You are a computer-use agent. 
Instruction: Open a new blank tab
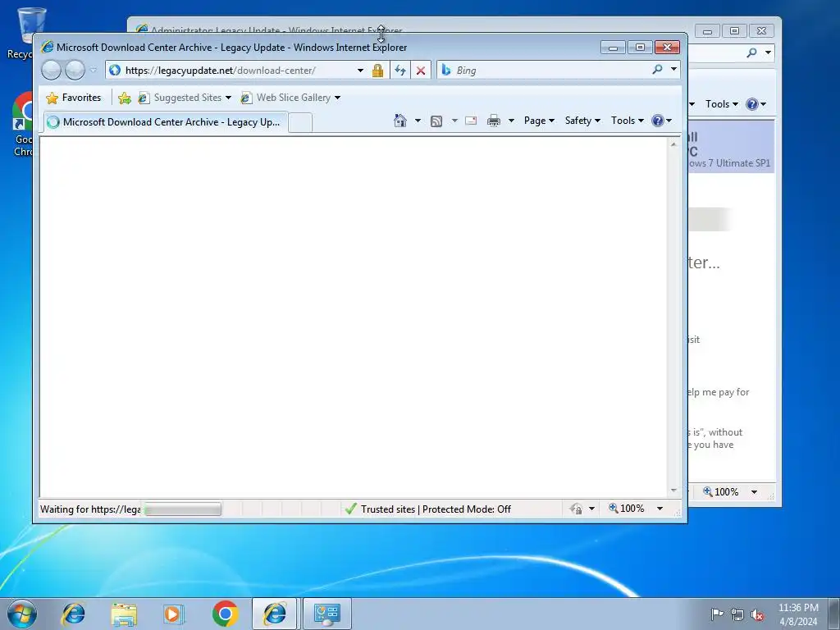tap(300, 123)
